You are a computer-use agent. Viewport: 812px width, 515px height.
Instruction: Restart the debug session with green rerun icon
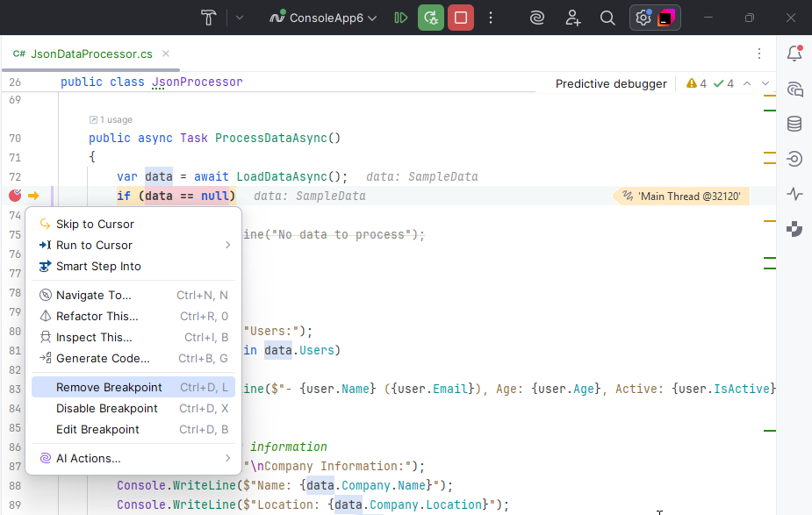point(430,17)
